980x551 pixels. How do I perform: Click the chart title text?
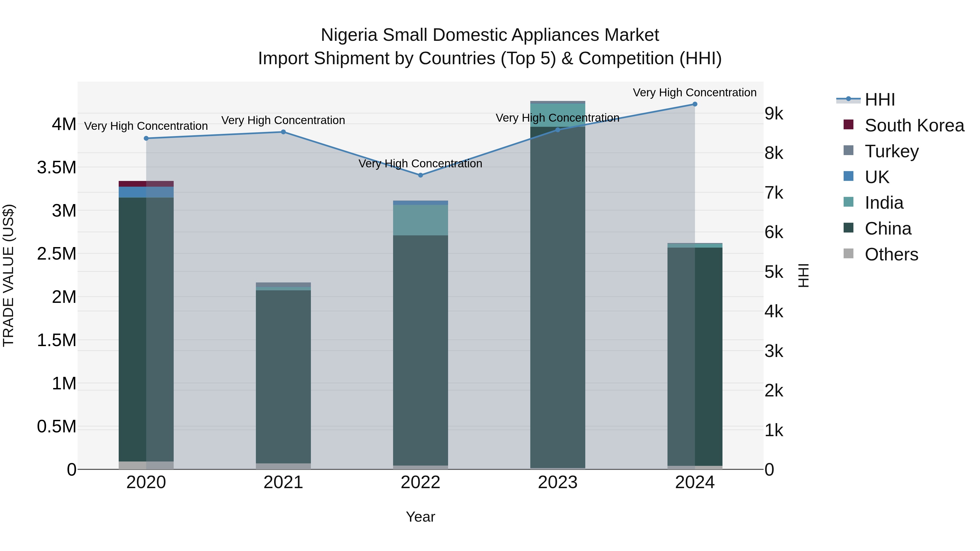coord(490,47)
